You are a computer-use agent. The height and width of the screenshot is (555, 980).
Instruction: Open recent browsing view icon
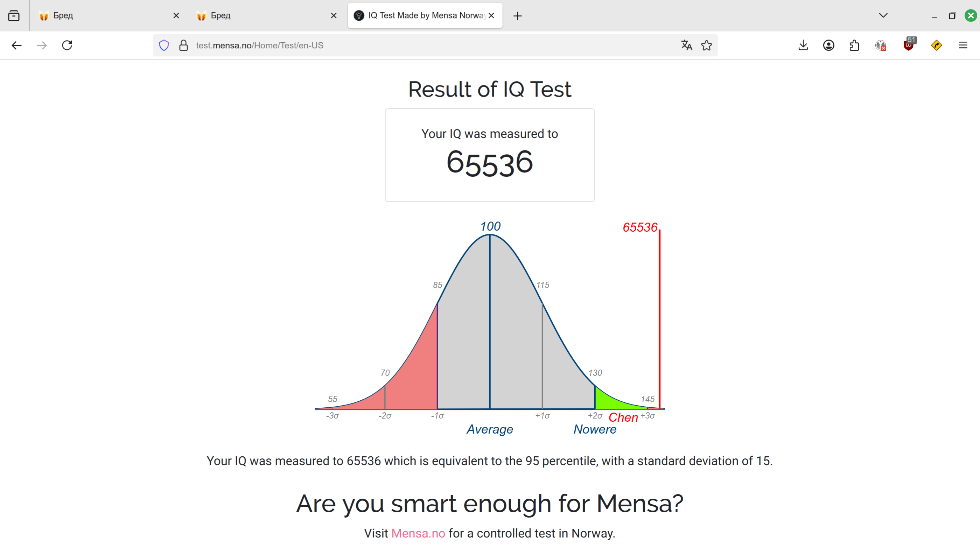pos(14,16)
